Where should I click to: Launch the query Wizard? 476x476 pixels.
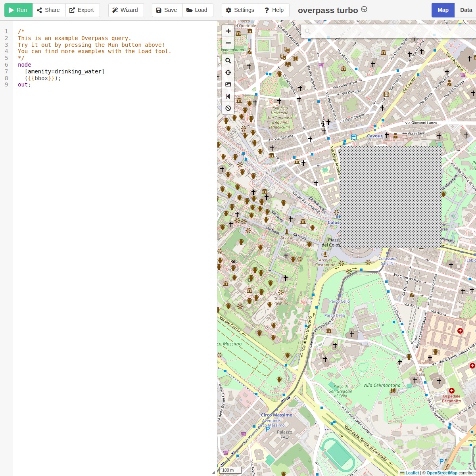coord(125,10)
